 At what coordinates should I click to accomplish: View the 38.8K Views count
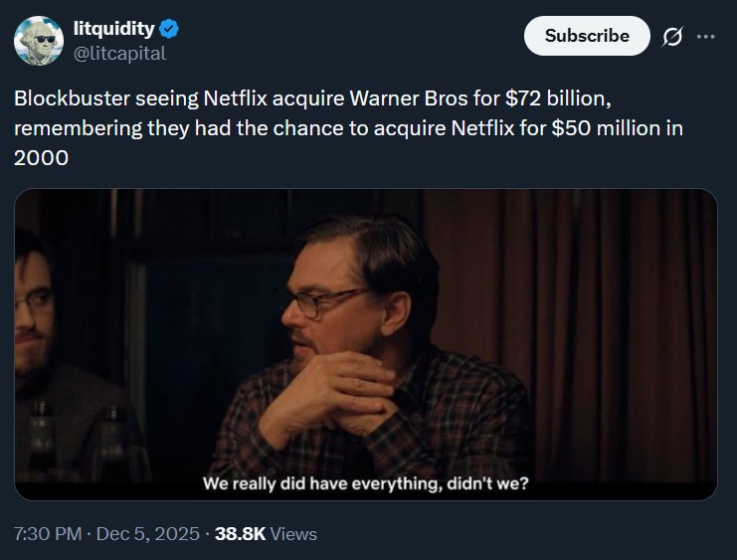pos(266,534)
